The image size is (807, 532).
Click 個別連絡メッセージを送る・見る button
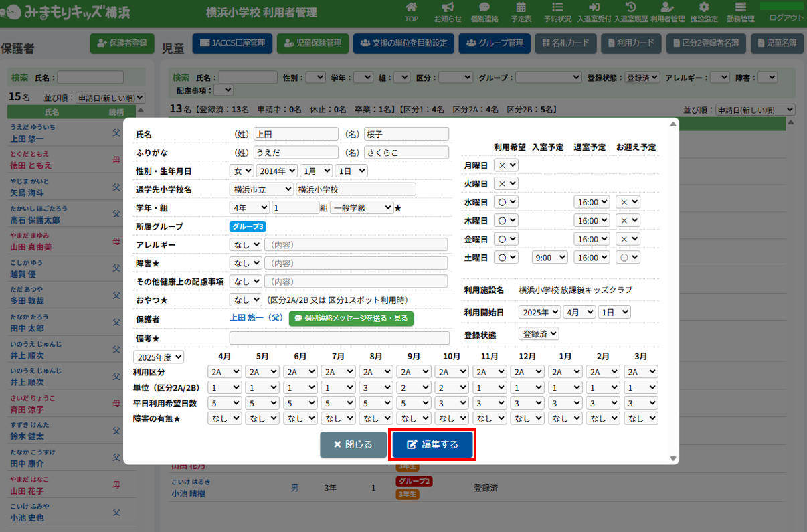coord(351,319)
